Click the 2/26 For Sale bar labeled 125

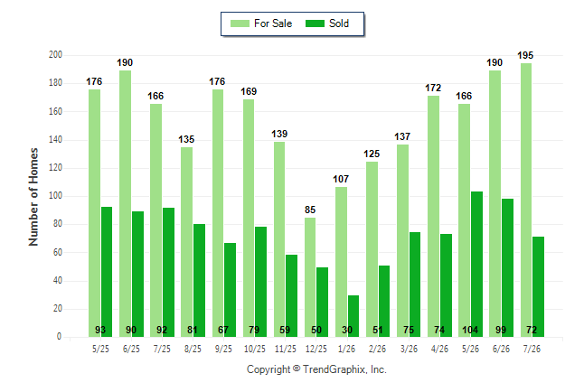[x=372, y=249]
